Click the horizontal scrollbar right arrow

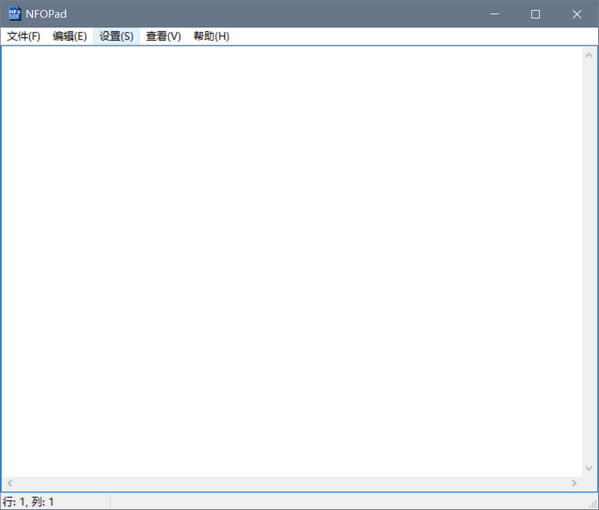tap(574, 483)
